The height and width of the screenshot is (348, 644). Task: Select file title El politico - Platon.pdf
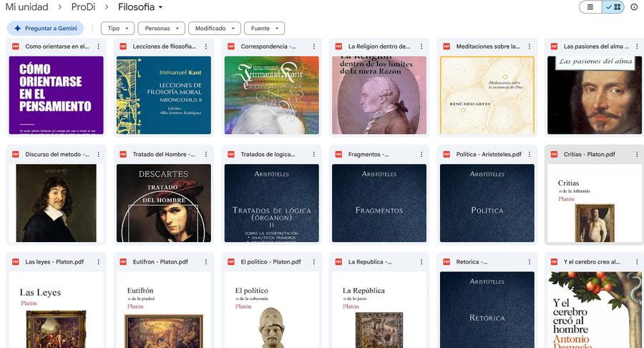270,262
